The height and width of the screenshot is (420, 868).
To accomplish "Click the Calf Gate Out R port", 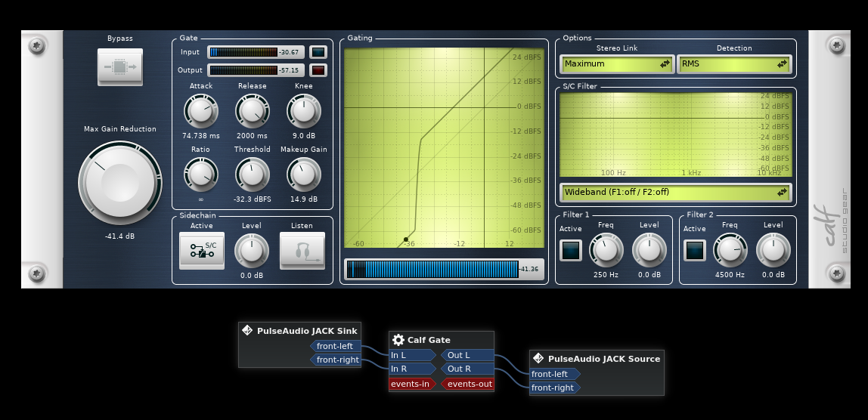I will pyautogui.click(x=467, y=369).
